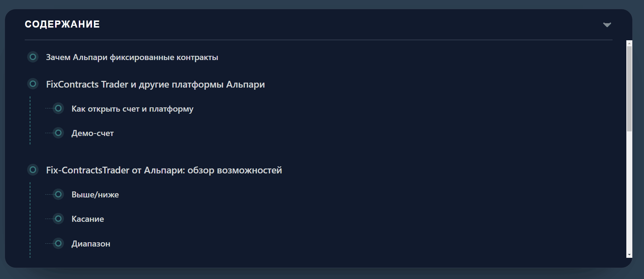The image size is (644, 279).
Task: Collapse the Содержание panel with arrow
Action: [607, 25]
